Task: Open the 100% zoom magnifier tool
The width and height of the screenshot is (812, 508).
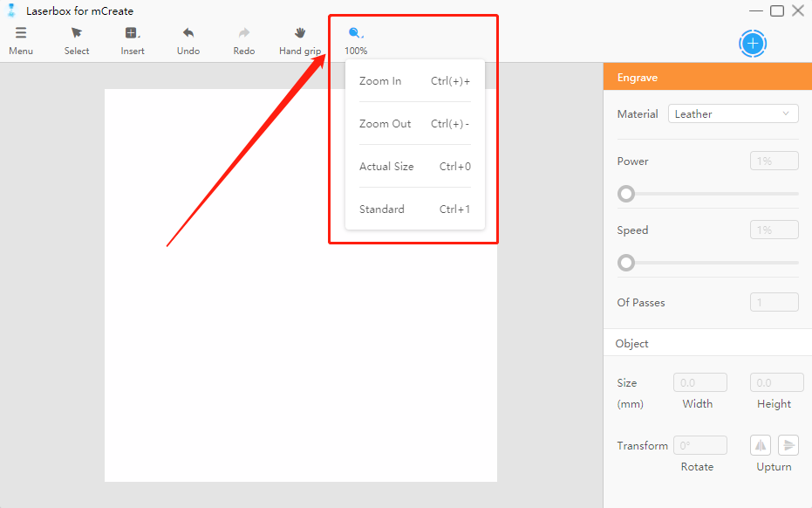Action: click(x=356, y=33)
